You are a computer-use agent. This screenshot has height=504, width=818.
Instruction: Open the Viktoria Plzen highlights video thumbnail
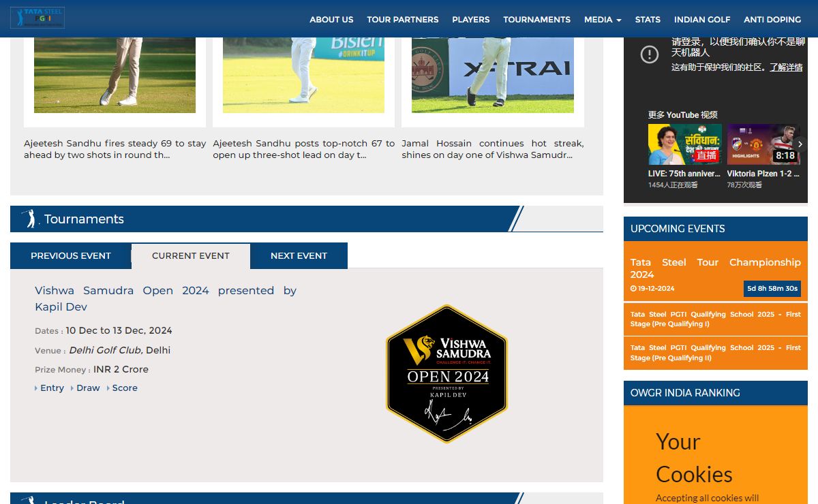point(763,144)
